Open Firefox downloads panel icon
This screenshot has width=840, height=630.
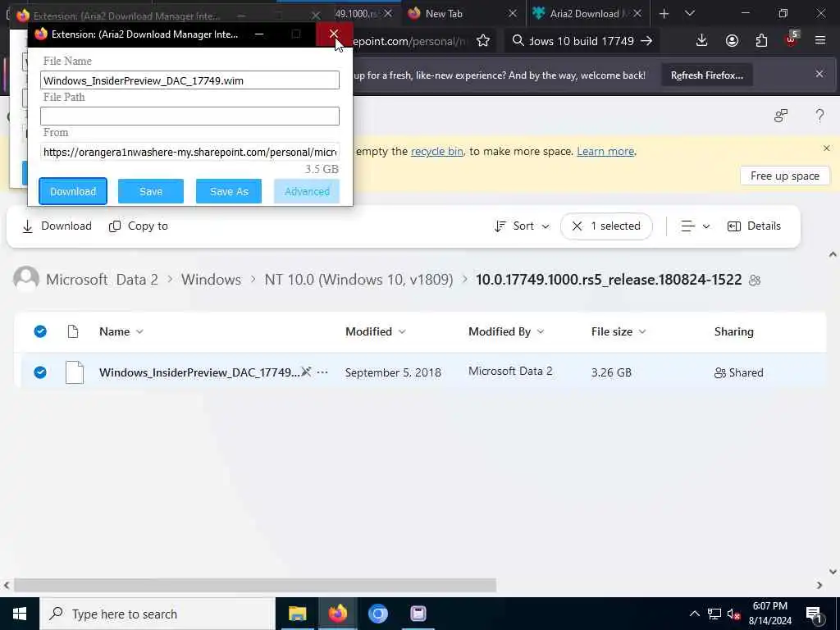click(x=701, y=41)
